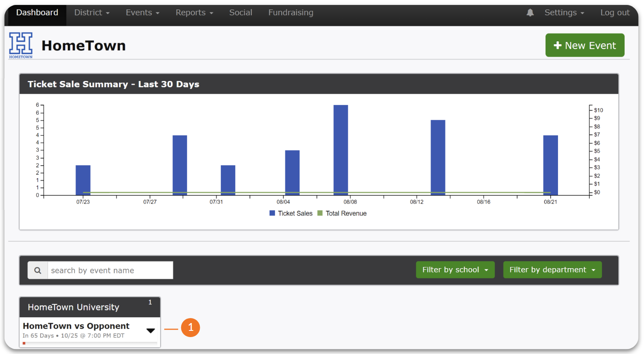Click the tallest bar at 08/08
Viewport: 644px width, 354px height.
[341, 149]
